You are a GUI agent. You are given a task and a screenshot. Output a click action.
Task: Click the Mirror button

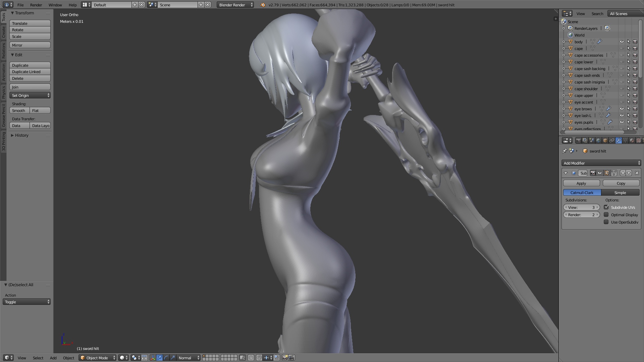[30, 45]
